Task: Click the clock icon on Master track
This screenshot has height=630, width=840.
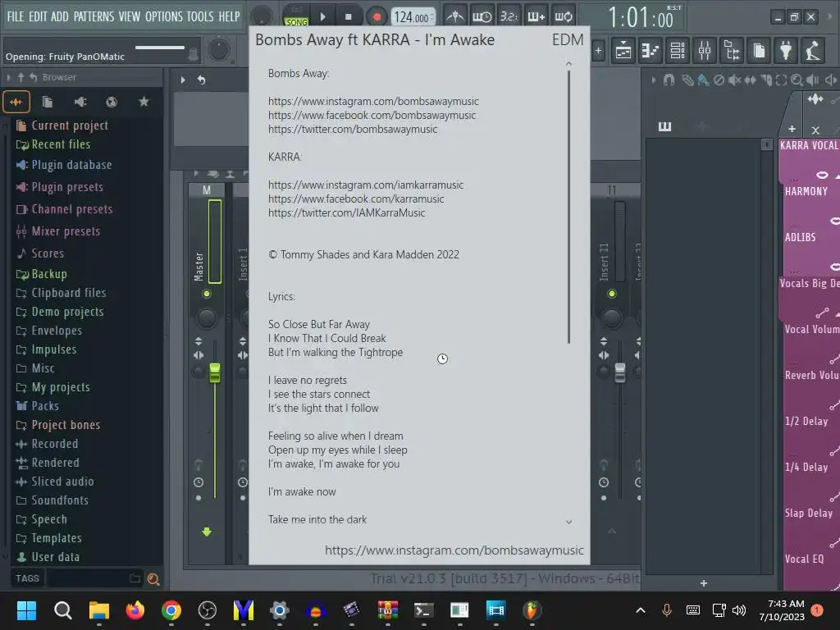Action: click(x=199, y=482)
